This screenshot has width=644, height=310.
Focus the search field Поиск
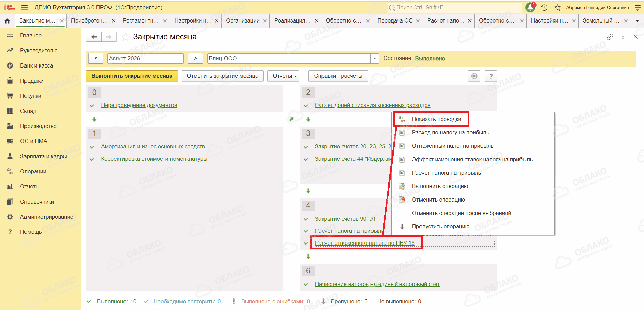pyautogui.click(x=455, y=7)
